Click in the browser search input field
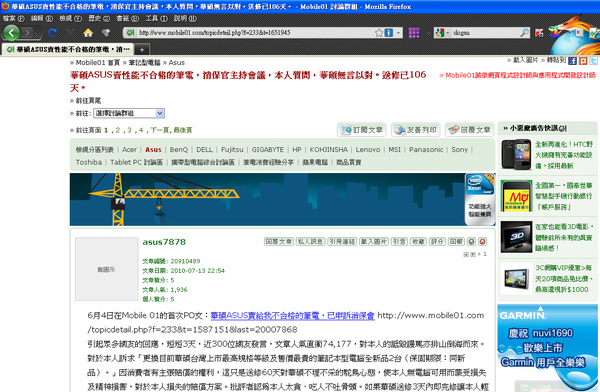The height and width of the screenshot is (392, 600). 485,33
